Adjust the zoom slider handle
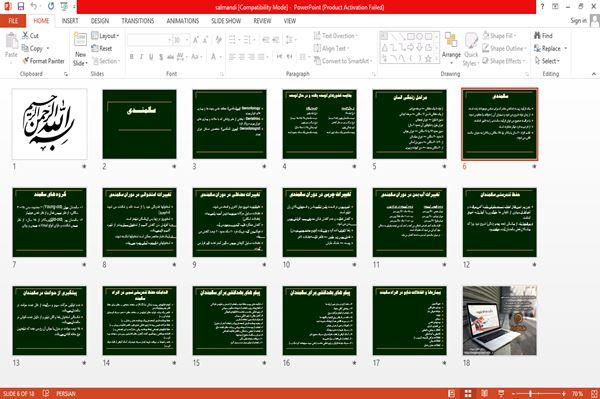The image size is (600, 399). (x=530, y=394)
